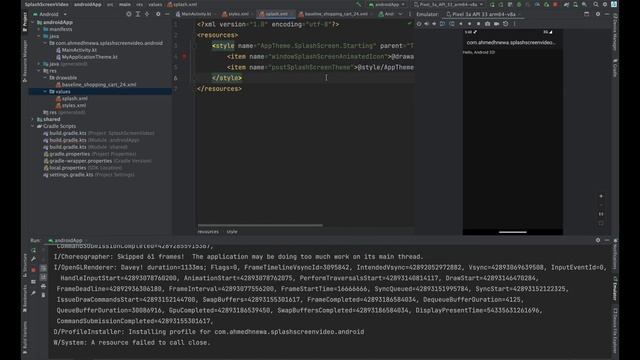Open Project panel gear options
Image resolution: width=640 pixels, height=360 pixels.
[158, 14]
